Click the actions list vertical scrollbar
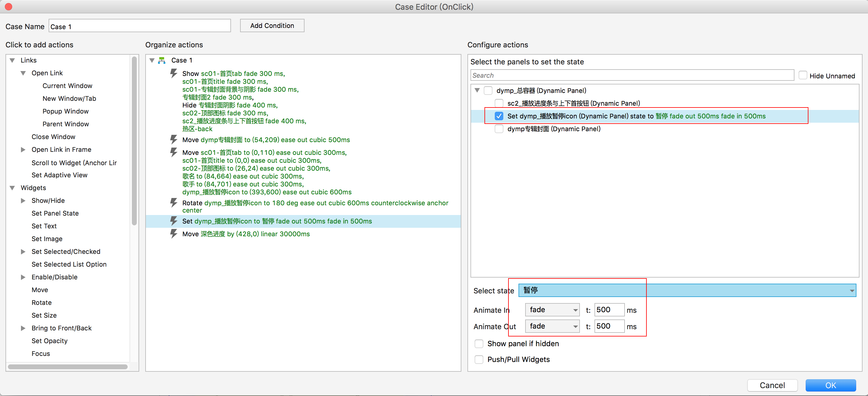Image resolution: width=868 pixels, height=396 pixels. [x=134, y=142]
